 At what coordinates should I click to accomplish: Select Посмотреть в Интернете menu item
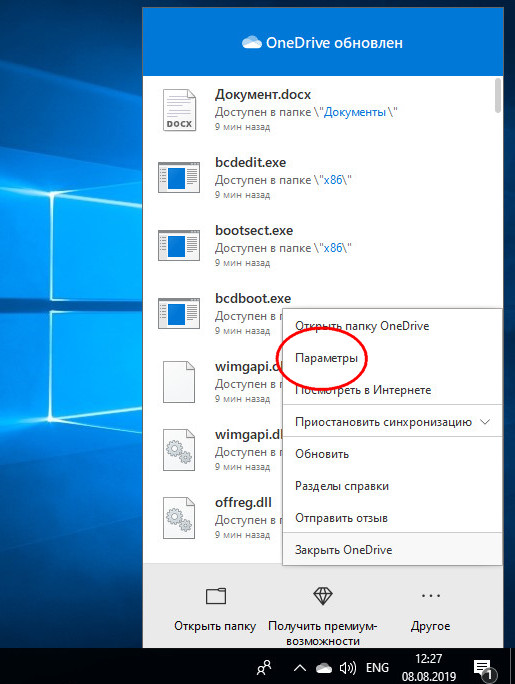(x=392, y=390)
